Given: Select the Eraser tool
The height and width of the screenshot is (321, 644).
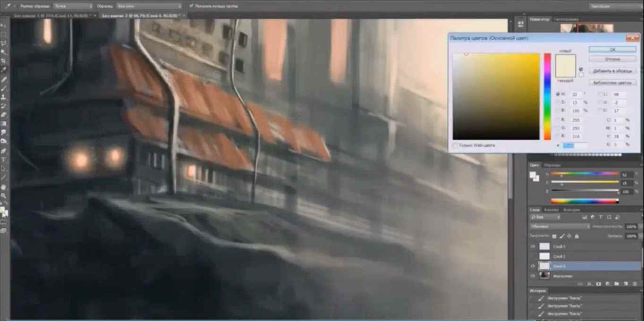Looking at the screenshot, I should pyautogui.click(x=3, y=115).
